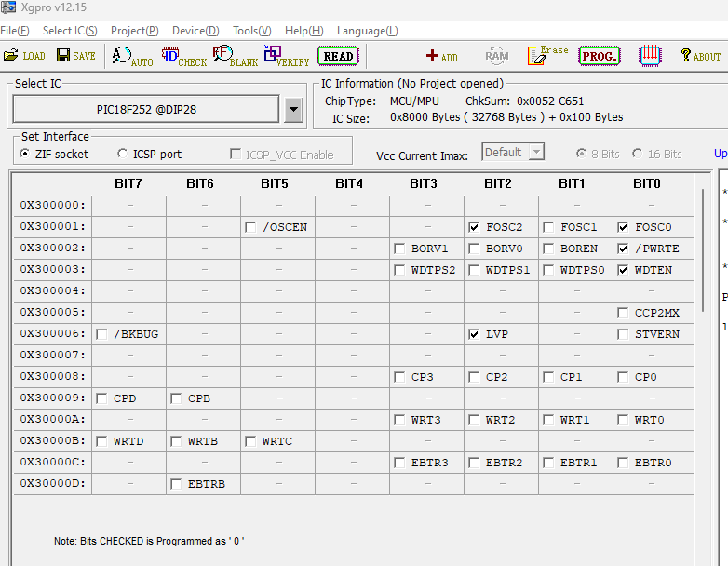Open the Tools menu
The width and height of the screenshot is (728, 566).
(251, 31)
